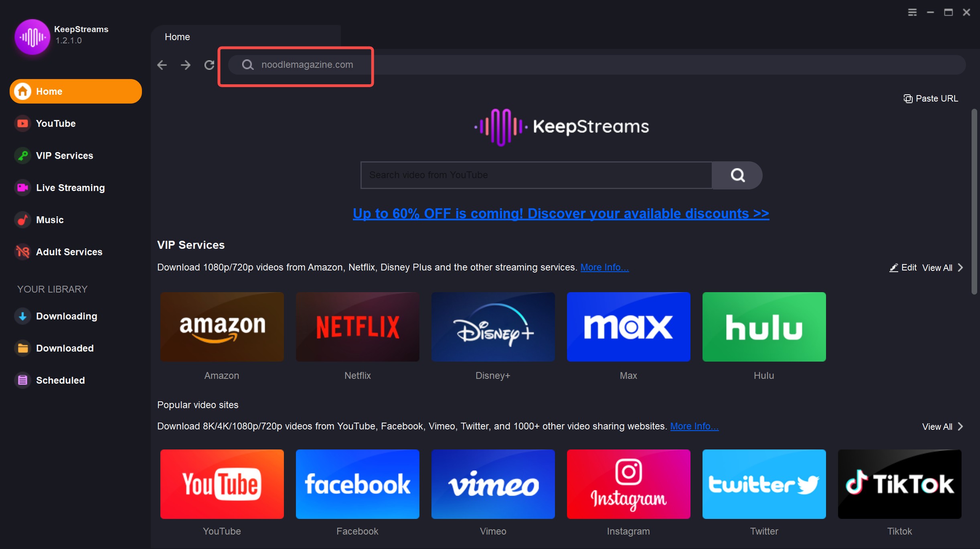This screenshot has width=980, height=549.
Task: Click the large KeepStreams logo banner
Action: coord(561,127)
